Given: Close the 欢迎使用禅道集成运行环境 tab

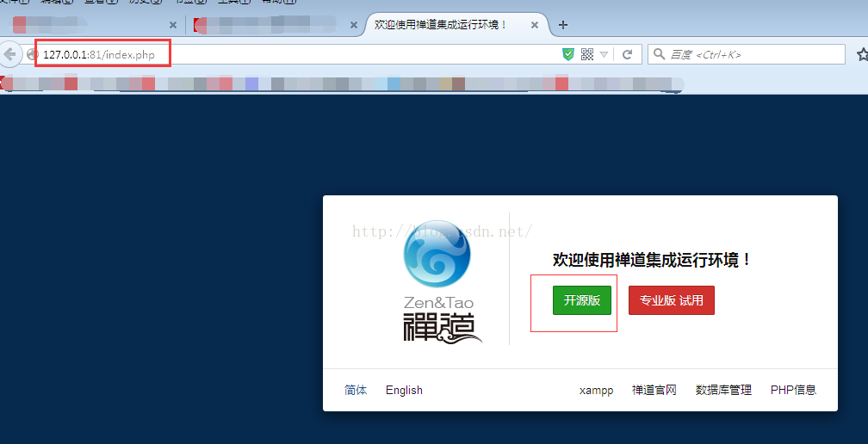Looking at the screenshot, I should tap(534, 25).
